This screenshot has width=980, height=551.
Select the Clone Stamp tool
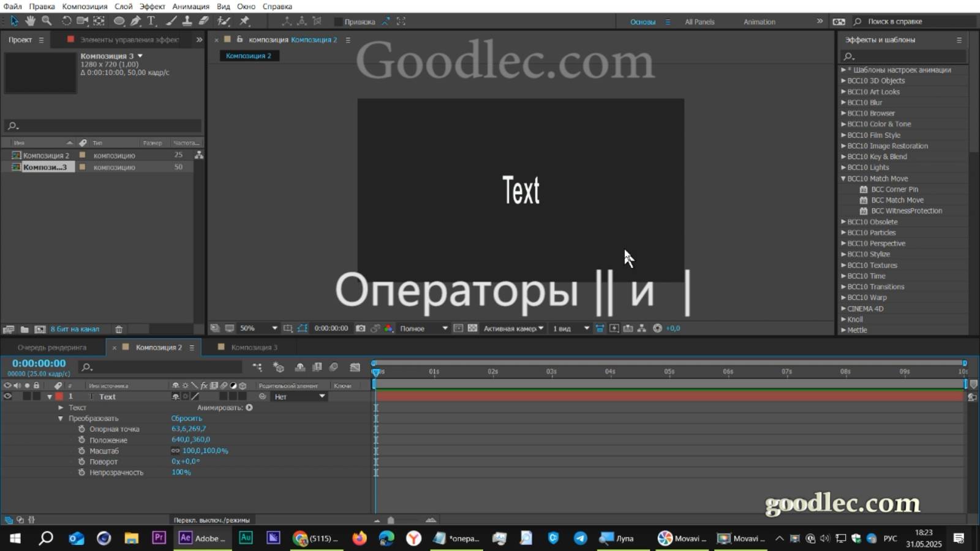coord(187,21)
